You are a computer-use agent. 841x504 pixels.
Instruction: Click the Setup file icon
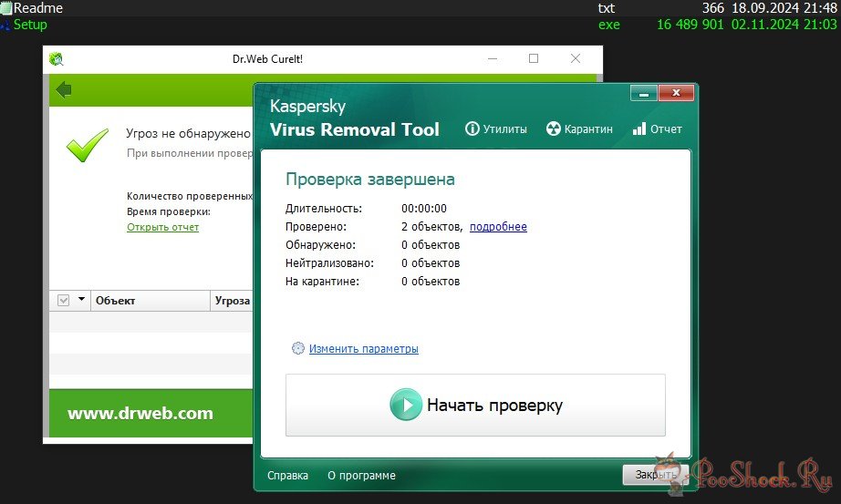click(5, 26)
